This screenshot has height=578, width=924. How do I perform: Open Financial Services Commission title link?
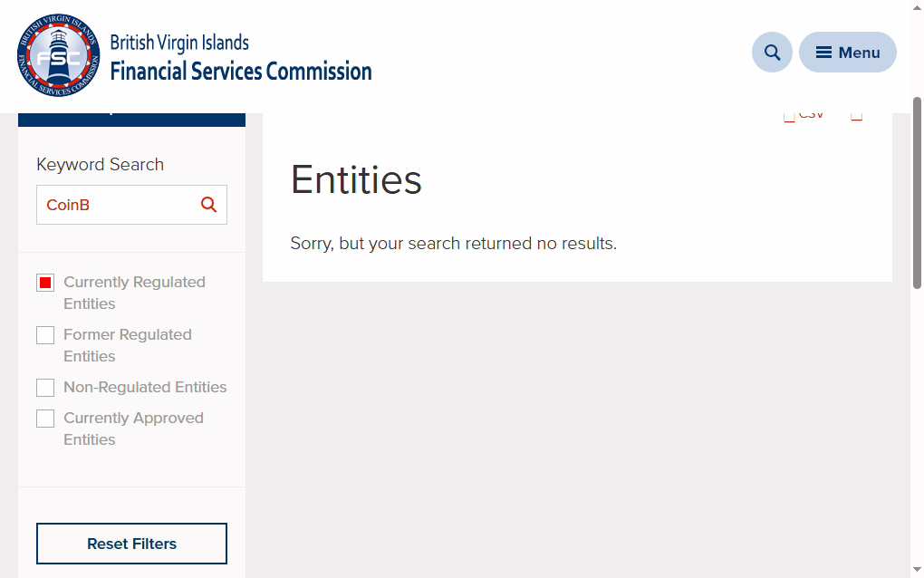[x=241, y=72]
